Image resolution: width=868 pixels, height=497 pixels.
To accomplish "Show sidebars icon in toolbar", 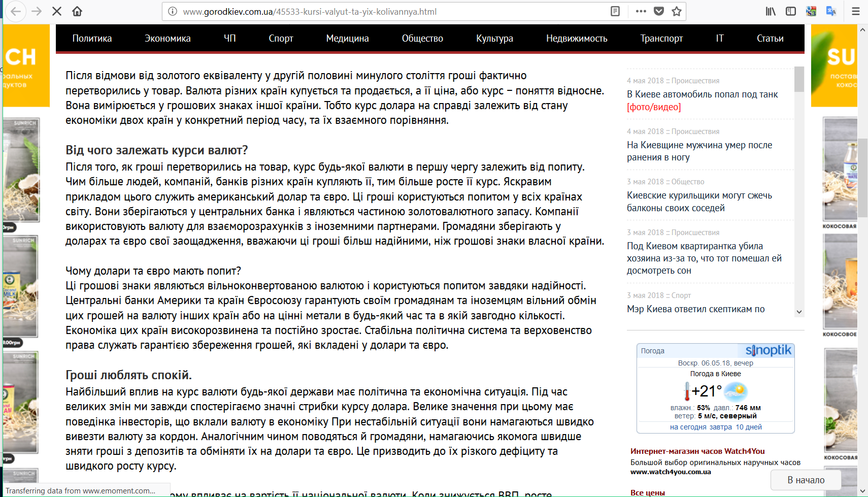I will point(791,11).
